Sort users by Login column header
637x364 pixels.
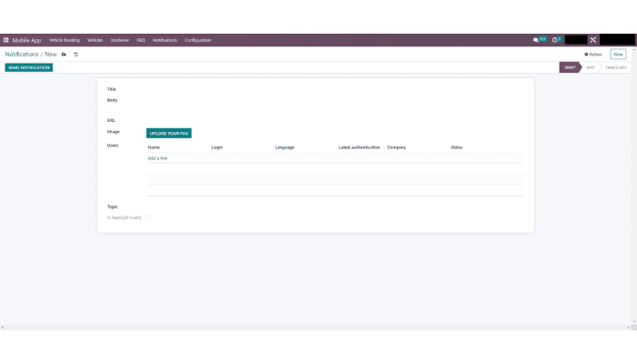217,147
